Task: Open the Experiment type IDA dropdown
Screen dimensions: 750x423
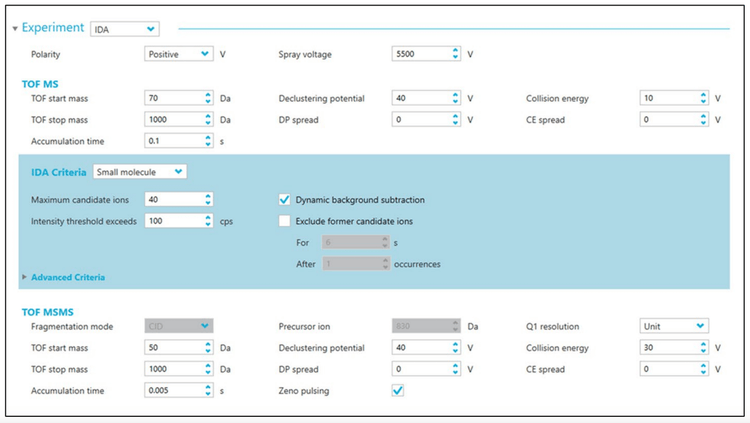Action: (x=124, y=29)
